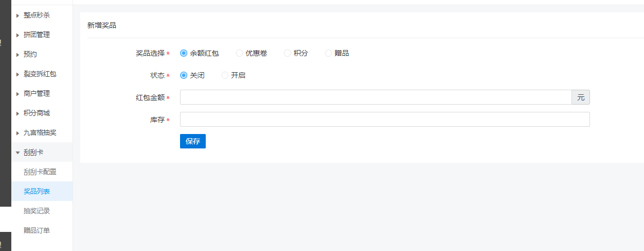The width and height of the screenshot is (644, 251).
Task: Click the 库存 input field
Action: (384, 120)
